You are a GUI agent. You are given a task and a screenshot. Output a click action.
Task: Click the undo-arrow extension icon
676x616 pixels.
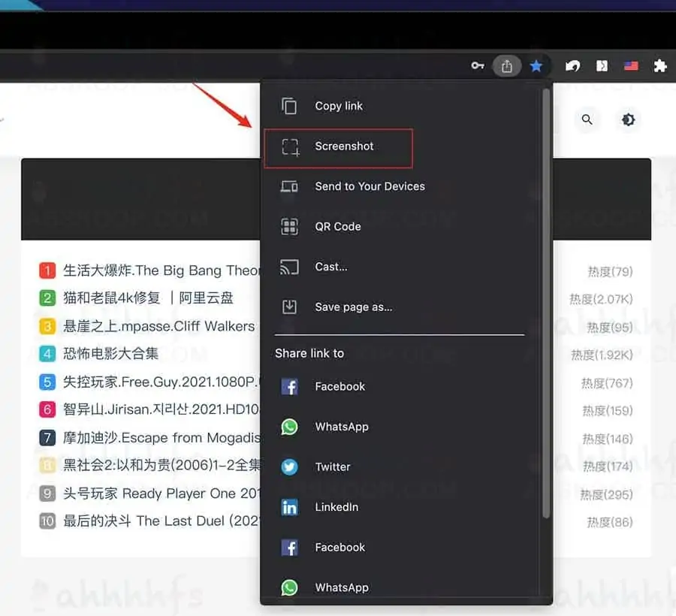click(x=572, y=66)
